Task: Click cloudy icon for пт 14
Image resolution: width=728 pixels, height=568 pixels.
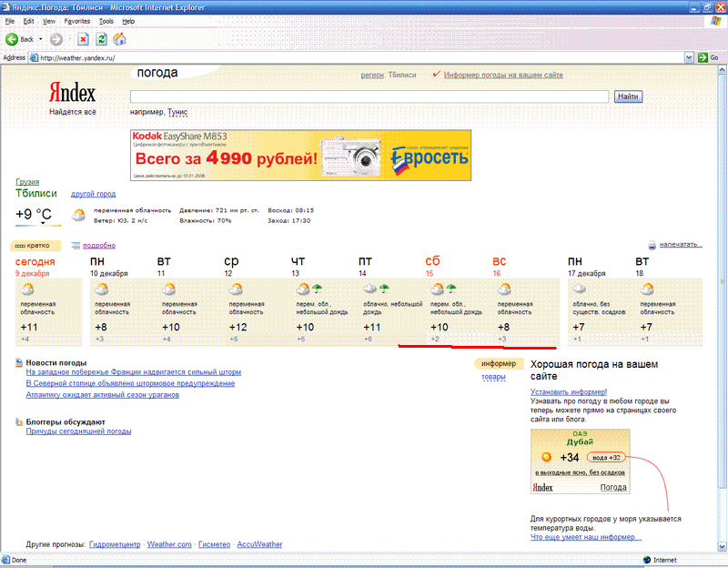Action: point(370,289)
